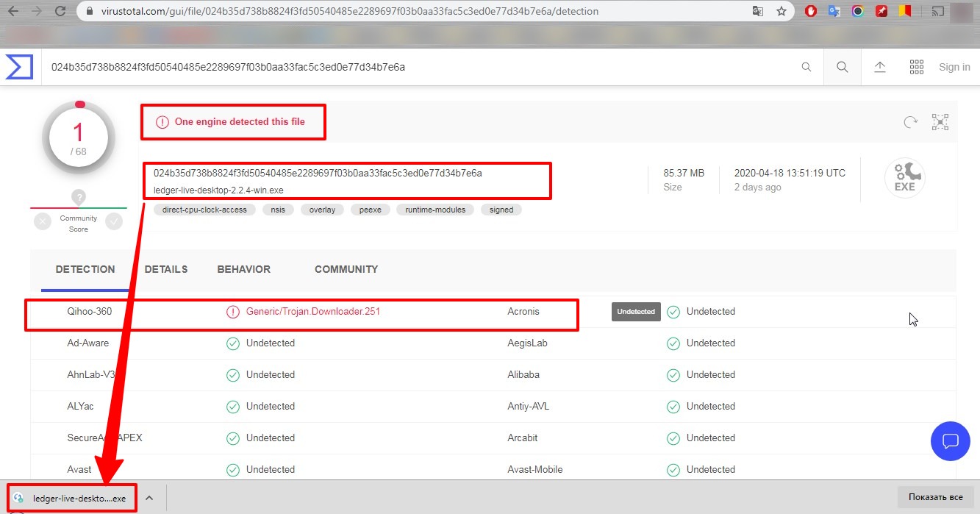Click the runtime-modules tag
This screenshot has height=514, width=980.
[x=435, y=210]
